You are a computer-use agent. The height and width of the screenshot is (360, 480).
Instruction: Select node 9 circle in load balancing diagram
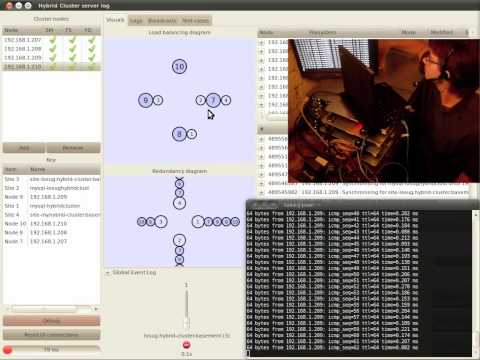(145, 100)
